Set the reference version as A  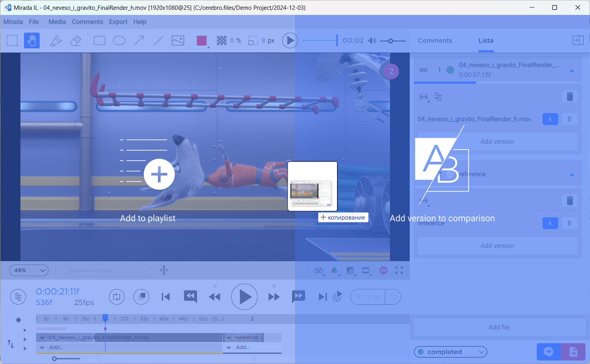coord(550,223)
